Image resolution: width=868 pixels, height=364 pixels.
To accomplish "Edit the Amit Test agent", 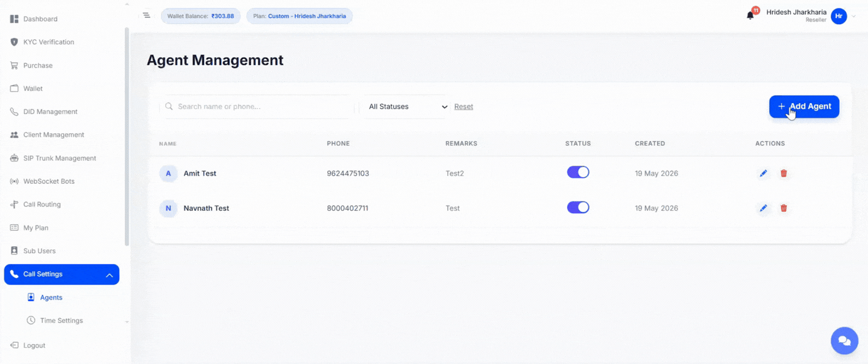I will (x=763, y=174).
